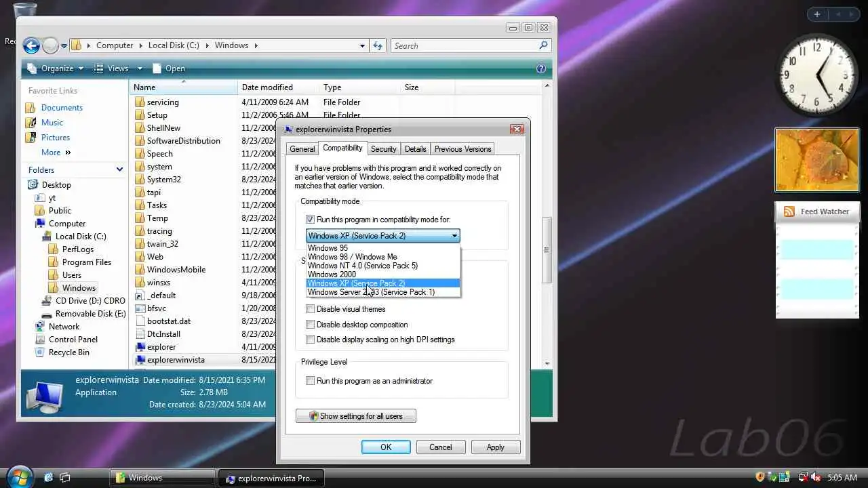Image resolution: width=868 pixels, height=488 pixels.
Task: Select Computer in the address breadcrumb
Action: click(115, 45)
